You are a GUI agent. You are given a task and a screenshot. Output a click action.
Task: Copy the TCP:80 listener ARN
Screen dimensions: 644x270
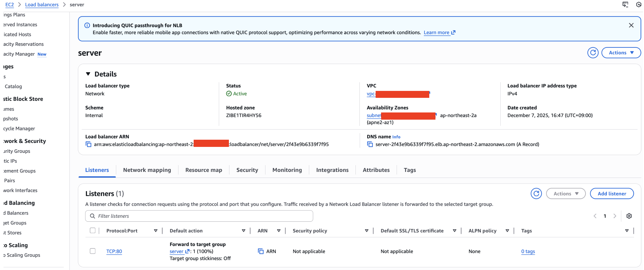pyautogui.click(x=260, y=251)
